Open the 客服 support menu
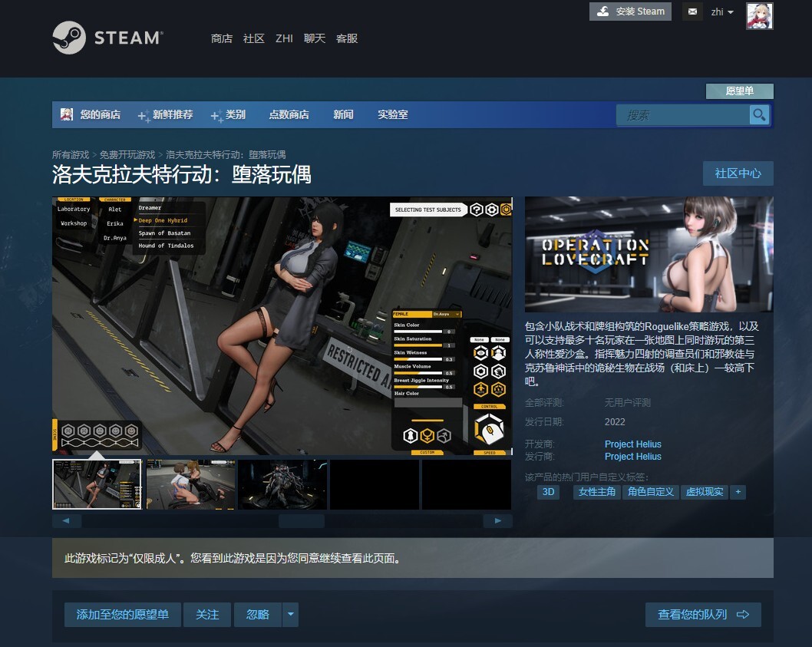The width and height of the screenshot is (812, 647). click(347, 38)
